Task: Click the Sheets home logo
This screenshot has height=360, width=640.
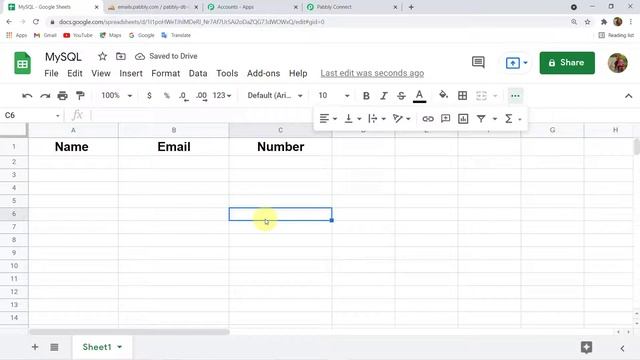Action: tap(22, 63)
